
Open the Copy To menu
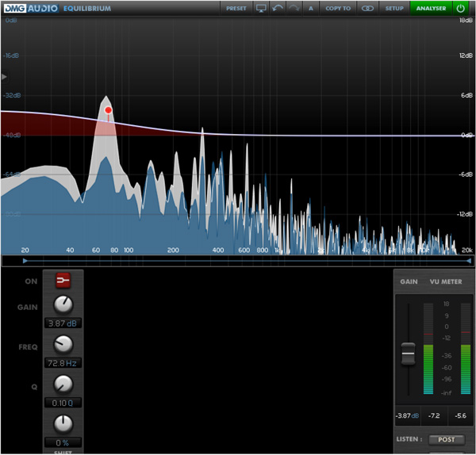click(338, 8)
